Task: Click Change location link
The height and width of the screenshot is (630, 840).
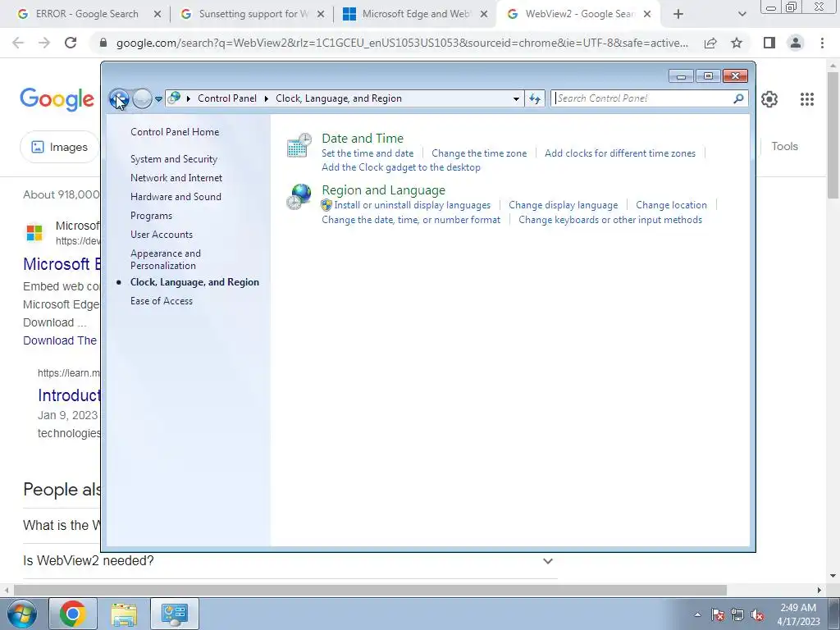Action: [671, 205]
